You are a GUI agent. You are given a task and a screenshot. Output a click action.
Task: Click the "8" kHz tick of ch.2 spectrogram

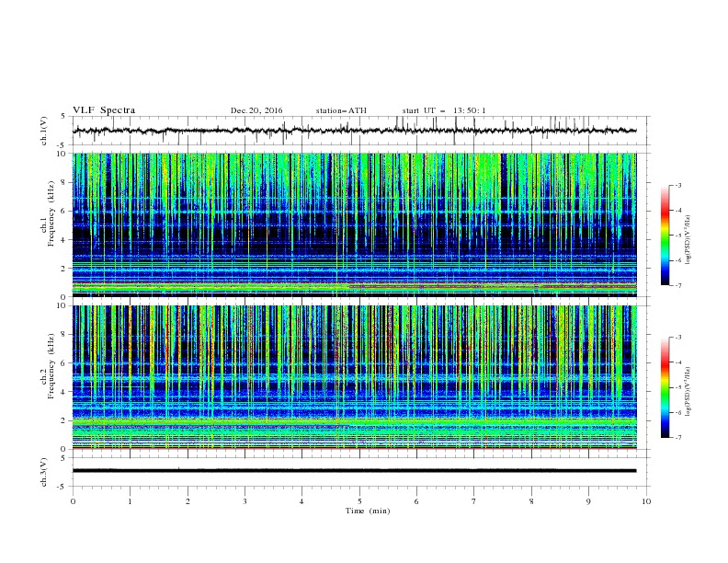click(65, 334)
